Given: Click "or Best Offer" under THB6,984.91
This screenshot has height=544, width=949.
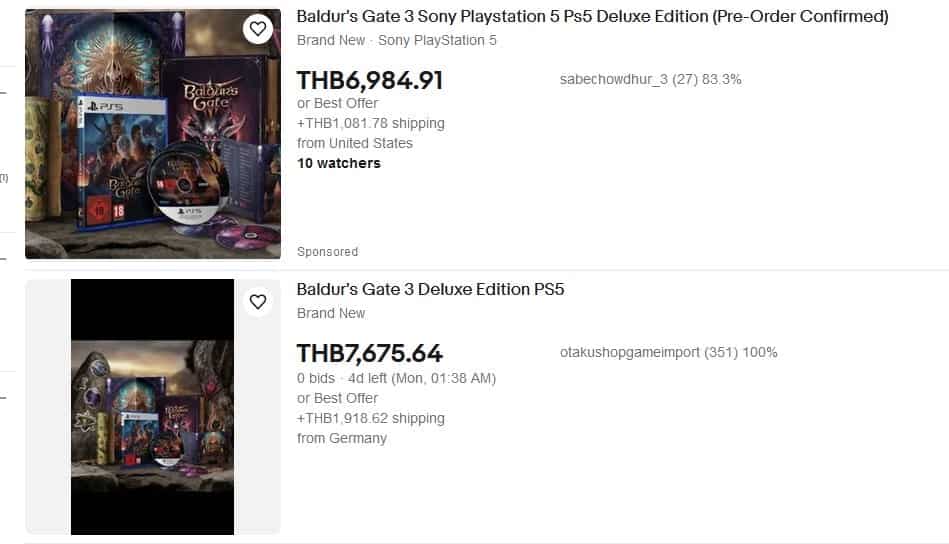Looking at the screenshot, I should (337, 103).
